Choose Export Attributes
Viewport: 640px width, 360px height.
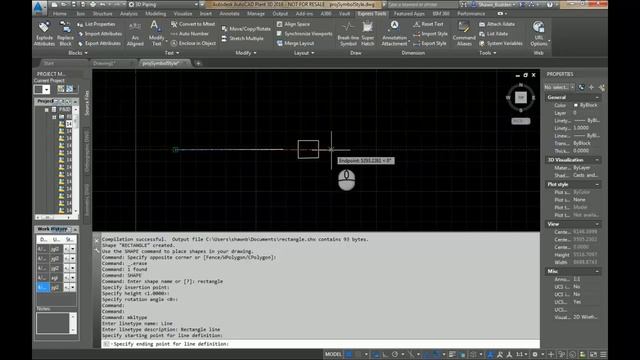click(x=100, y=43)
